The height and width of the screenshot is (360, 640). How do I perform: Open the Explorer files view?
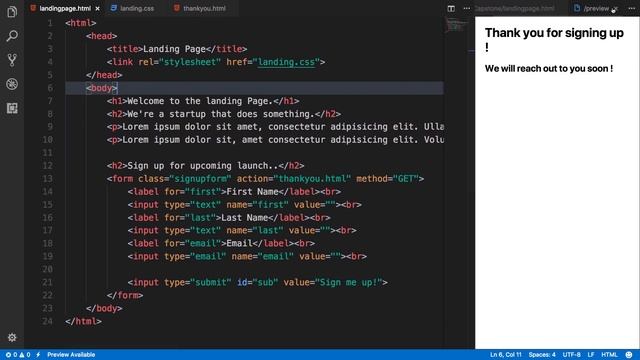coord(12,12)
